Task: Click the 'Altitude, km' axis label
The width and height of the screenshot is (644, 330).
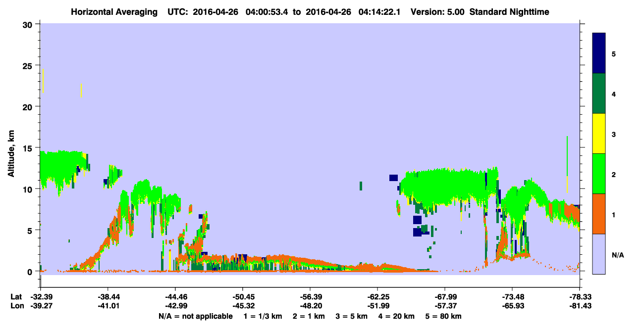Action: 10,154
